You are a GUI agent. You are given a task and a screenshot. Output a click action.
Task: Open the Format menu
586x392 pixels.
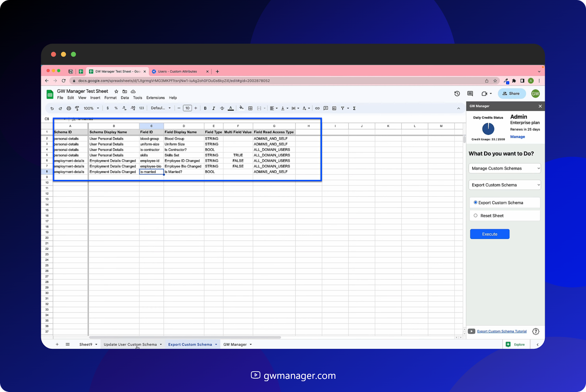(110, 98)
